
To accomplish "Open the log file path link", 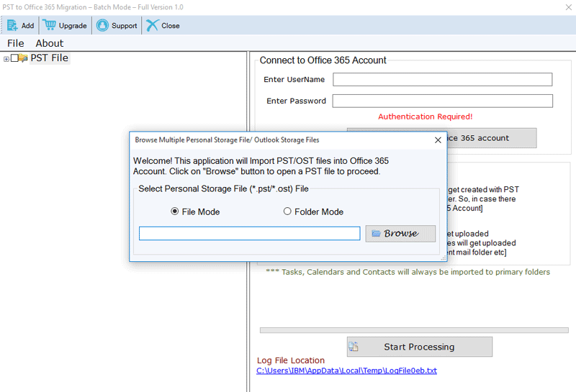I will [x=347, y=370].
